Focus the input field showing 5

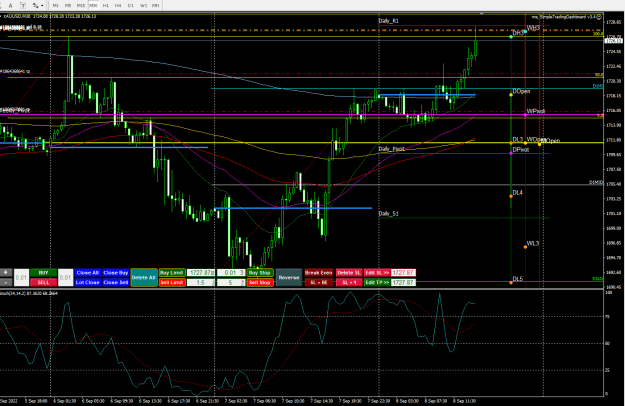coord(231,282)
